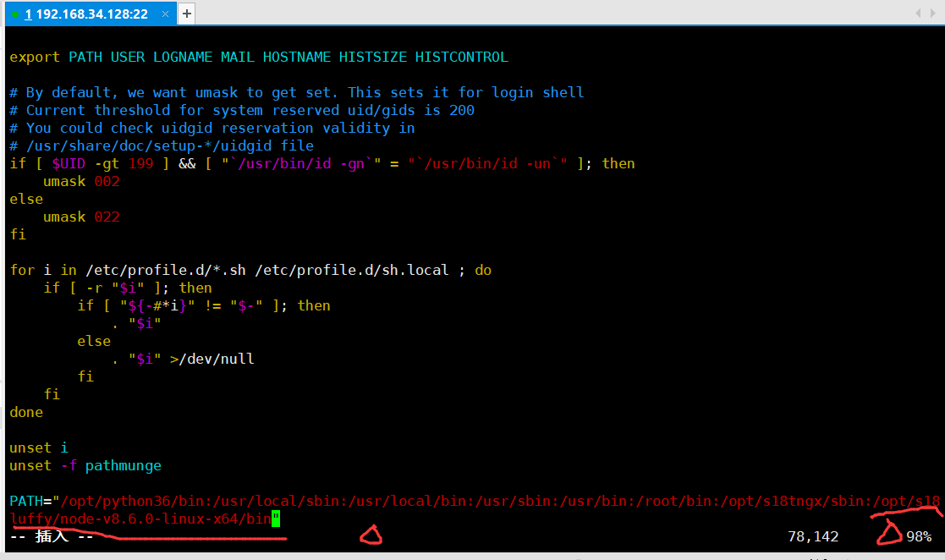
Task: Click the '98%' file position indicator
Action: click(919, 536)
